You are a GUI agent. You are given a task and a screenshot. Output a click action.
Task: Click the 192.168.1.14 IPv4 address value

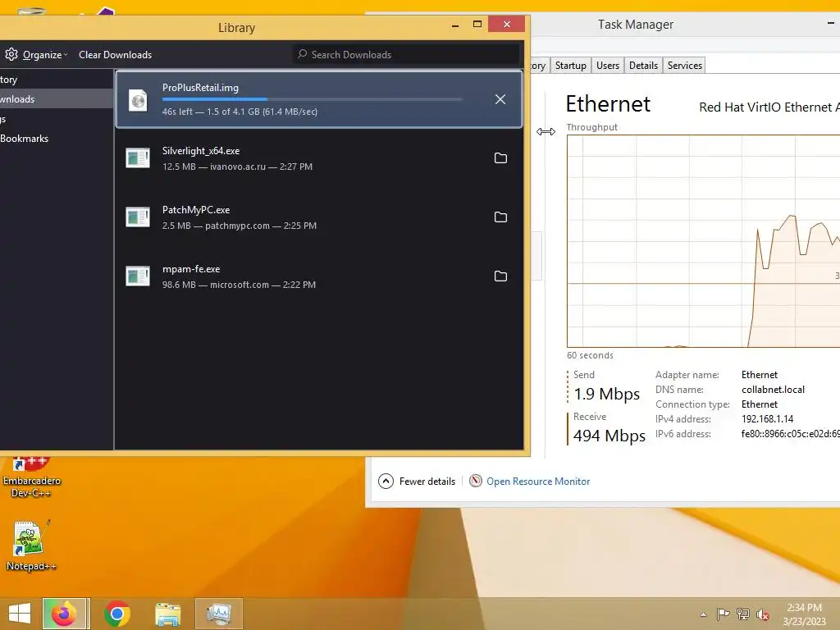[767, 419]
